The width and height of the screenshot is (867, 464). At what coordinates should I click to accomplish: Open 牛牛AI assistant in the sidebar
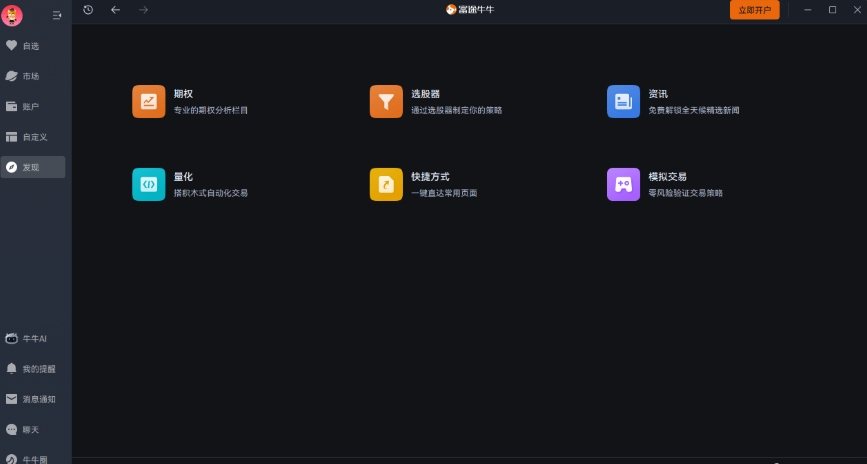32,339
